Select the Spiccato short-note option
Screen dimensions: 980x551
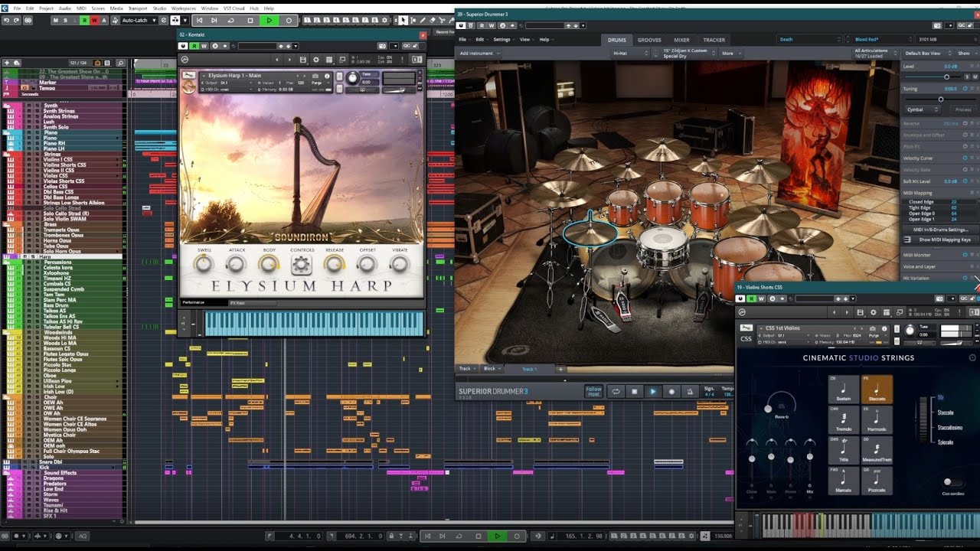point(946,442)
